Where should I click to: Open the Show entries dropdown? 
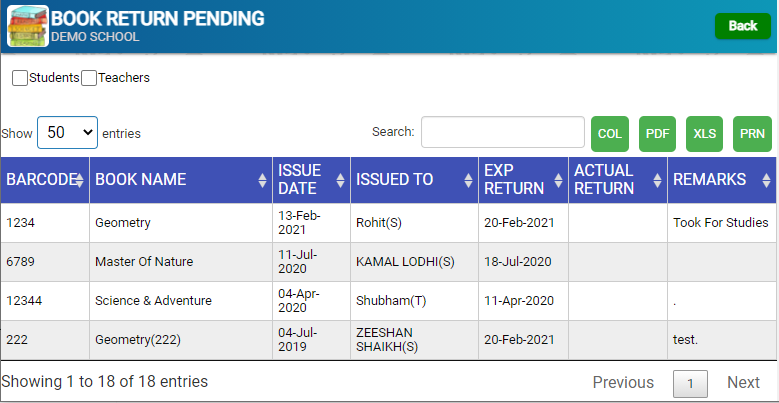click(68, 133)
